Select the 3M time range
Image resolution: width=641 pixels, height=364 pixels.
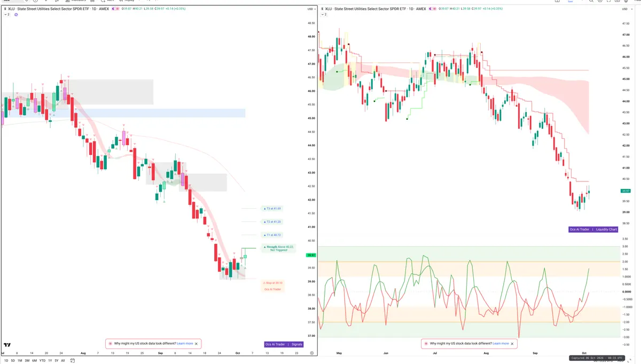pos(27,361)
